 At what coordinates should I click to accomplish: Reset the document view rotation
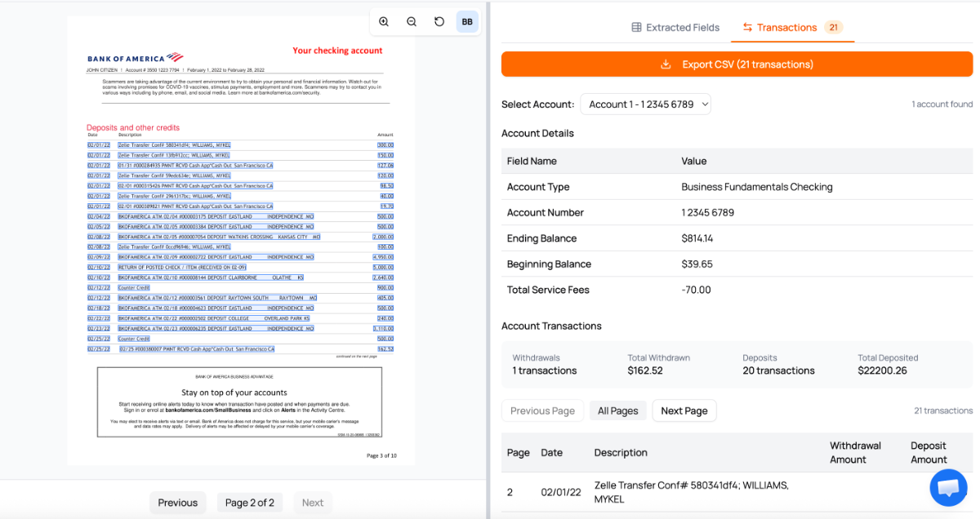(x=439, y=22)
